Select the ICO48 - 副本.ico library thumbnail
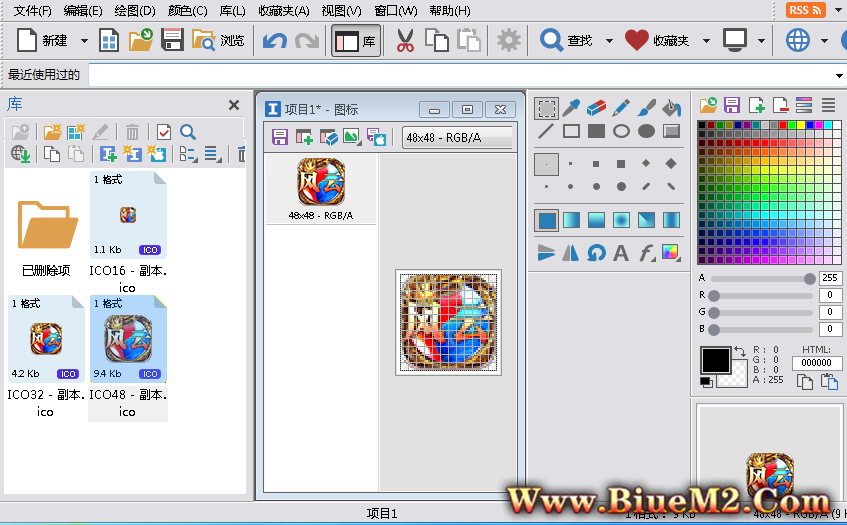The height and width of the screenshot is (525, 847). (128, 339)
